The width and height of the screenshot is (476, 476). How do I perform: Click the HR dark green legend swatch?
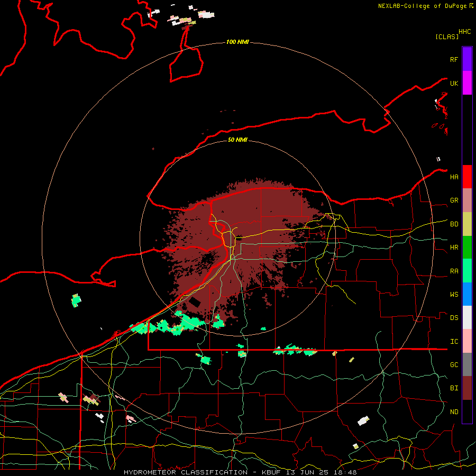point(467,248)
